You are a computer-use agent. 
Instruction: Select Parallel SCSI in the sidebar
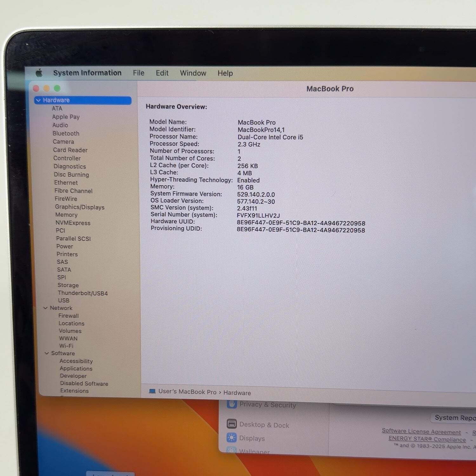click(73, 239)
